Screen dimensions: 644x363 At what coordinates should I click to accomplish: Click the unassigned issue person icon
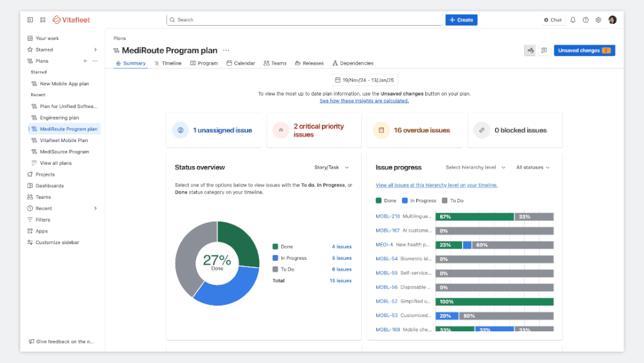[180, 130]
